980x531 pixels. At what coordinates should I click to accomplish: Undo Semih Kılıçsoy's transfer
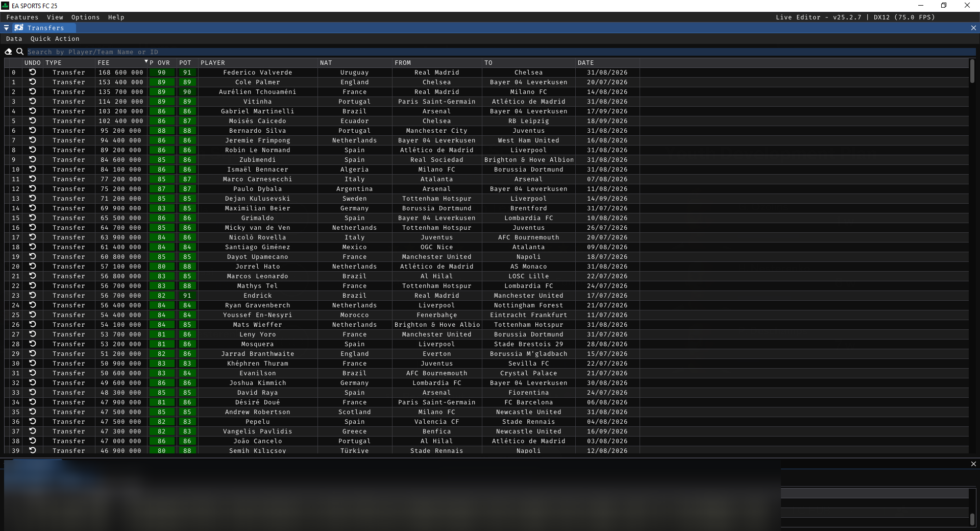point(33,451)
